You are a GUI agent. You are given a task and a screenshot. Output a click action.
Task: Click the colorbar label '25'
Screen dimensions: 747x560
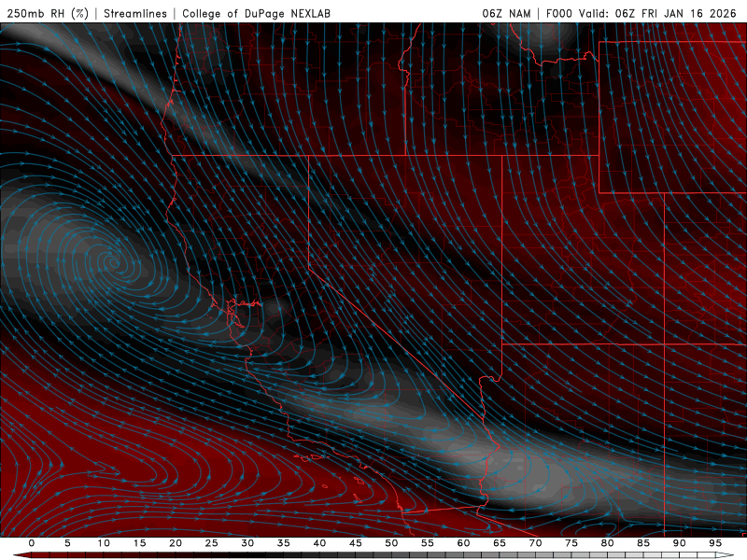pyautogui.click(x=212, y=543)
